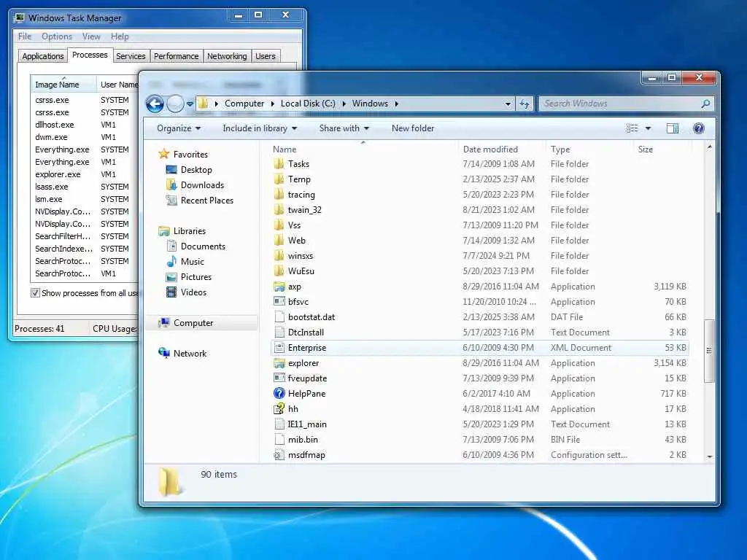Screen dimensions: 747x560
Task: Open the Help menu in Task Manager
Action: (120, 36)
